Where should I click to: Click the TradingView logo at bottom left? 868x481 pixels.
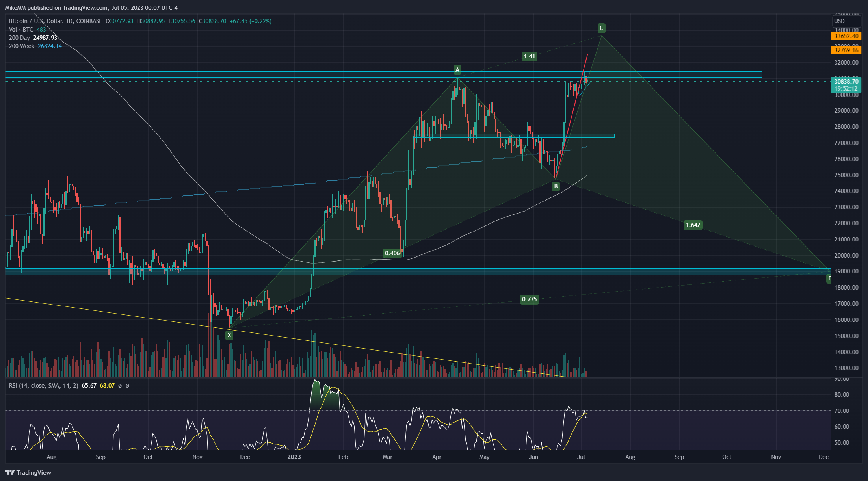[x=28, y=472]
